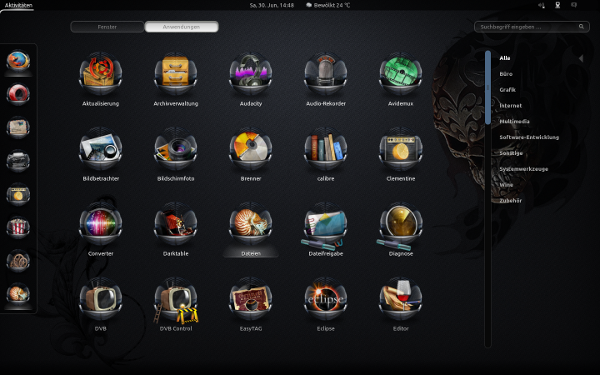The height and width of the screenshot is (375, 600).
Task: Launch Darktable from the grid
Action: click(x=176, y=223)
